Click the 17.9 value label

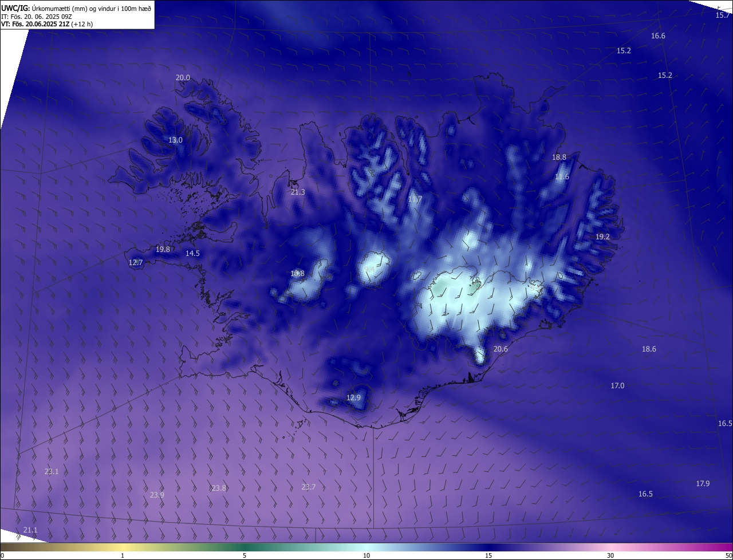pos(703,484)
